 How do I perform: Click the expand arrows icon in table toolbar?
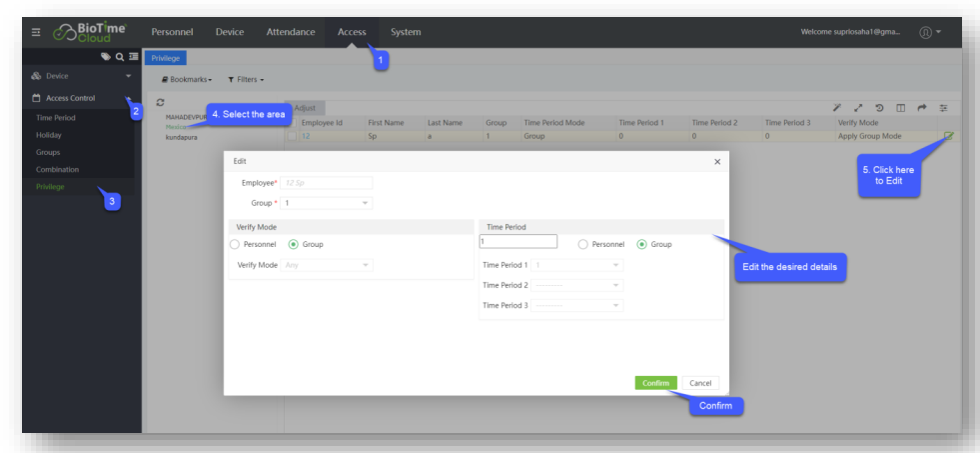click(857, 107)
